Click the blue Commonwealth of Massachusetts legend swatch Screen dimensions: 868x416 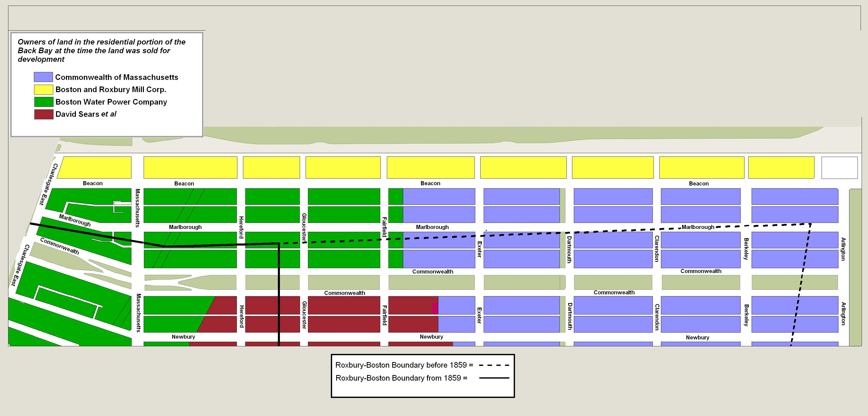click(43, 77)
